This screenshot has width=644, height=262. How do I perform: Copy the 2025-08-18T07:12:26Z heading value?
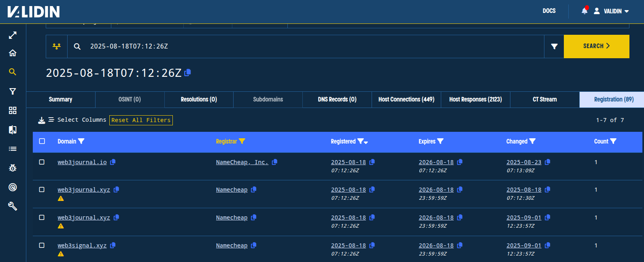tap(187, 73)
